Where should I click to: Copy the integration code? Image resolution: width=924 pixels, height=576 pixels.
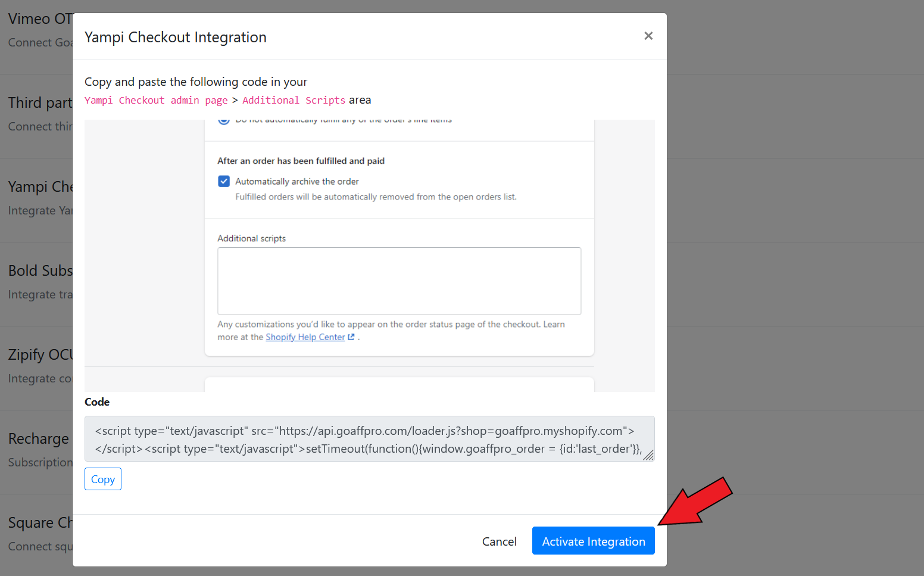(103, 479)
